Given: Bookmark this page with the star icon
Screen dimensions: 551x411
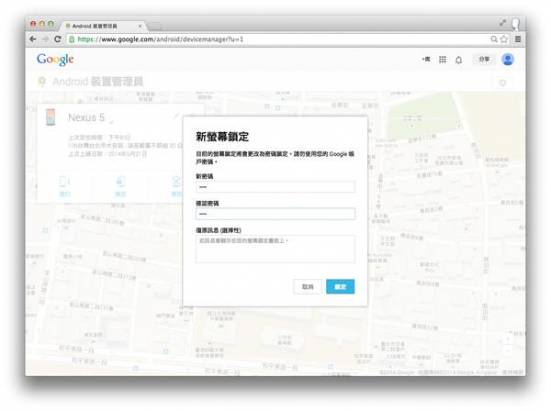Looking at the screenshot, I should coord(504,39).
